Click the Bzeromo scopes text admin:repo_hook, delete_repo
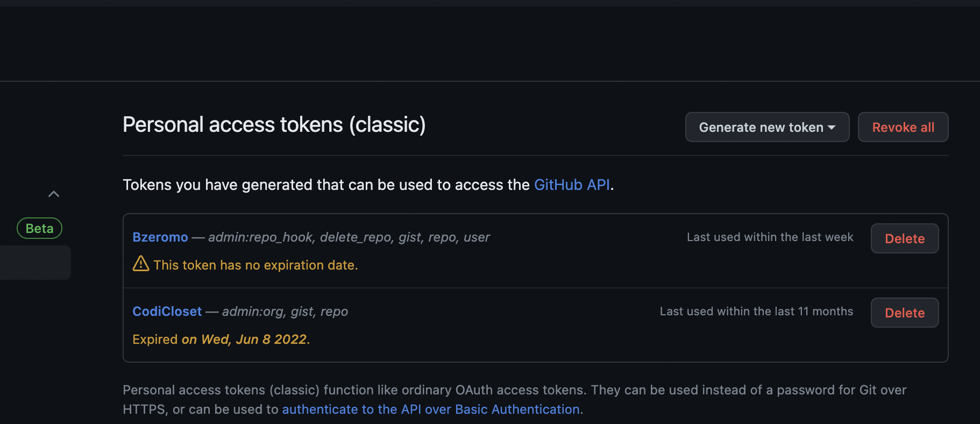 pyautogui.click(x=300, y=237)
